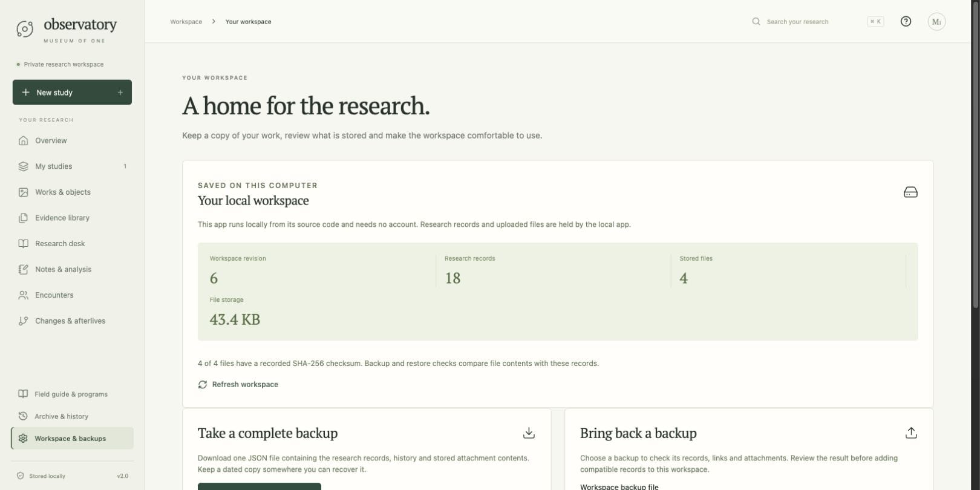Click the Archive & history clock icon
Image resolution: width=980 pixels, height=490 pixels.
coord(23,416)
